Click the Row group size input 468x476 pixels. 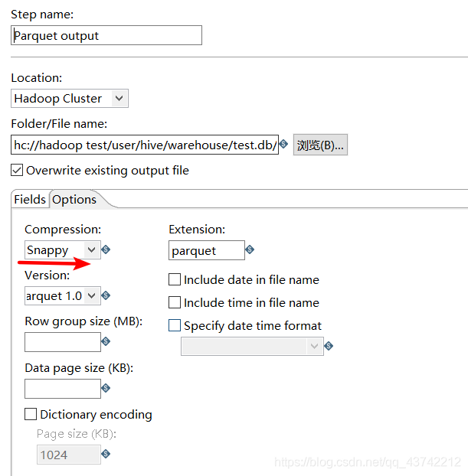(x=63, y=342)
